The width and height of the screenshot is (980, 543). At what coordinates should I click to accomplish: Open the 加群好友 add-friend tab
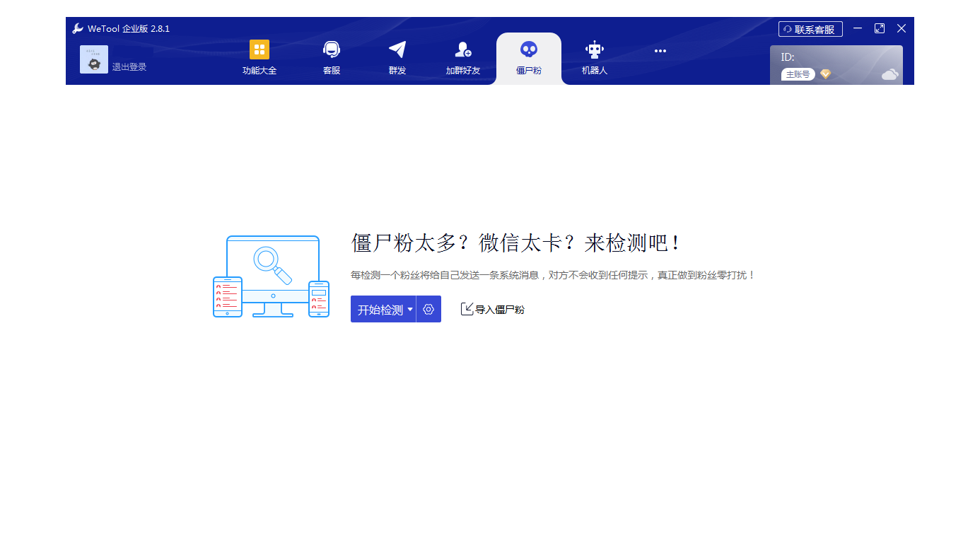tap(463, 58)
